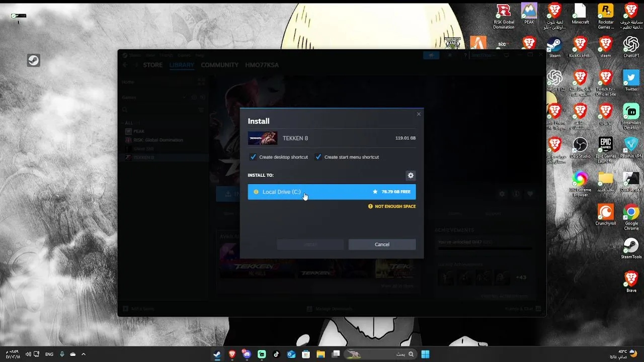Click Outlook icon in the taskbar
Screen dimensions: 644x362
point(291,354)
